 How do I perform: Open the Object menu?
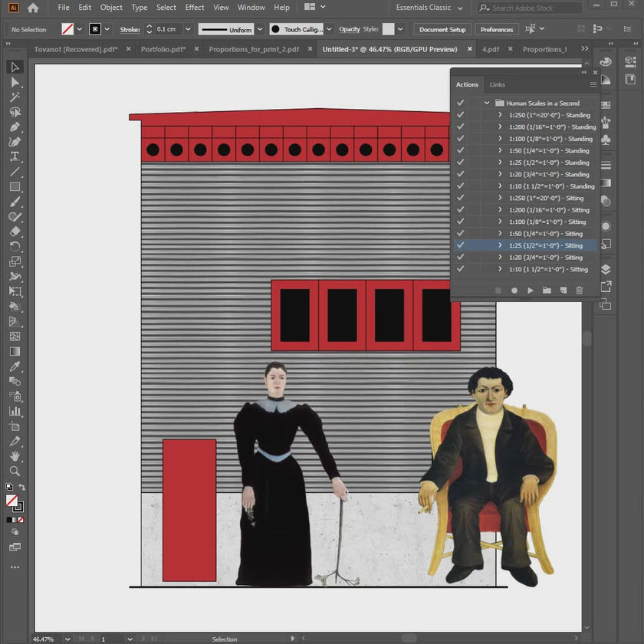[x=111, y=8]
